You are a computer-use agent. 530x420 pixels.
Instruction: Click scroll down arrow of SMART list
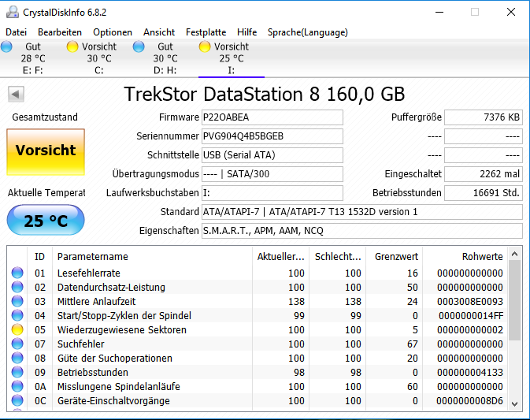coord(515,403)
